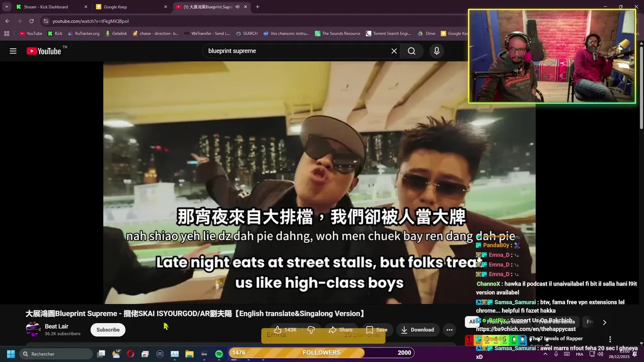Dislike the video with thumbs down
The image size is (644, 362).
pos(311,330)
